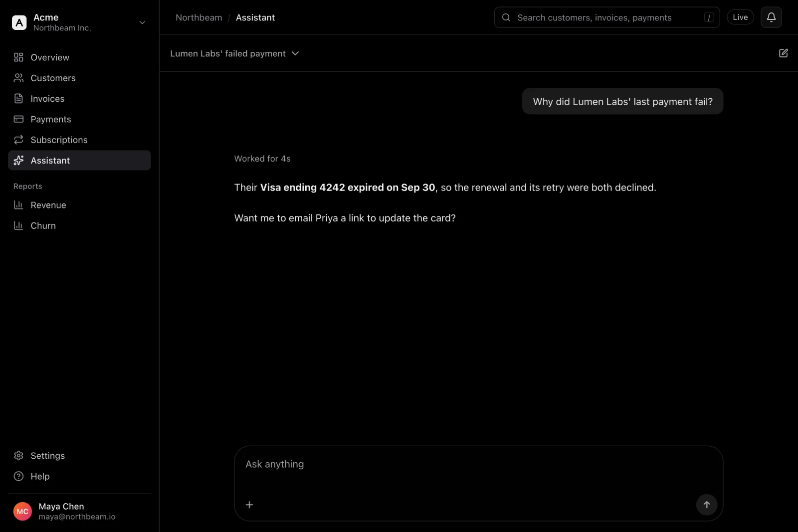
Task: Click the Ask anything message box
Action: pyautogui.click(x=479, y=484)
